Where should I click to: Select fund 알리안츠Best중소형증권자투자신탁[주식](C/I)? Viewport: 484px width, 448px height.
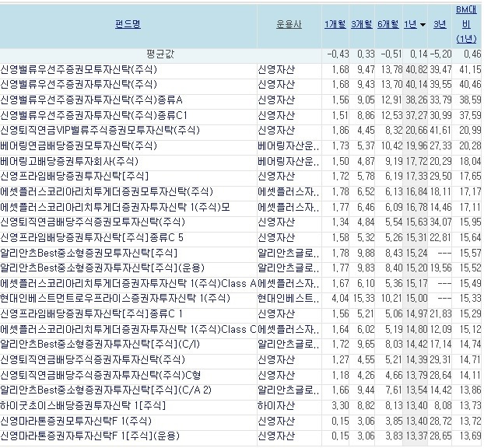[x=100, y=344]
